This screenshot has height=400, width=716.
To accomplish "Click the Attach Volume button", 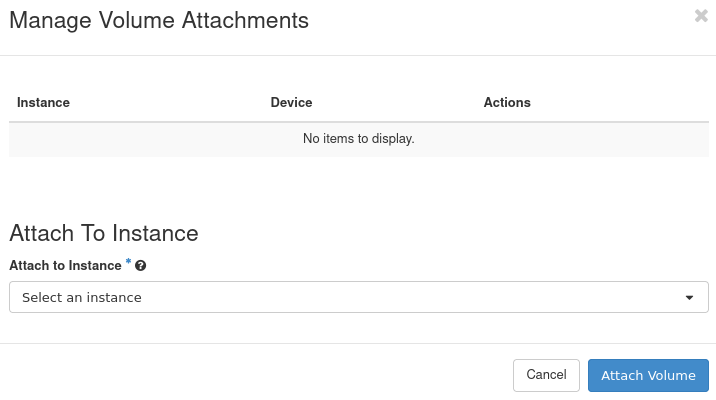I will [x=648, y=375].
